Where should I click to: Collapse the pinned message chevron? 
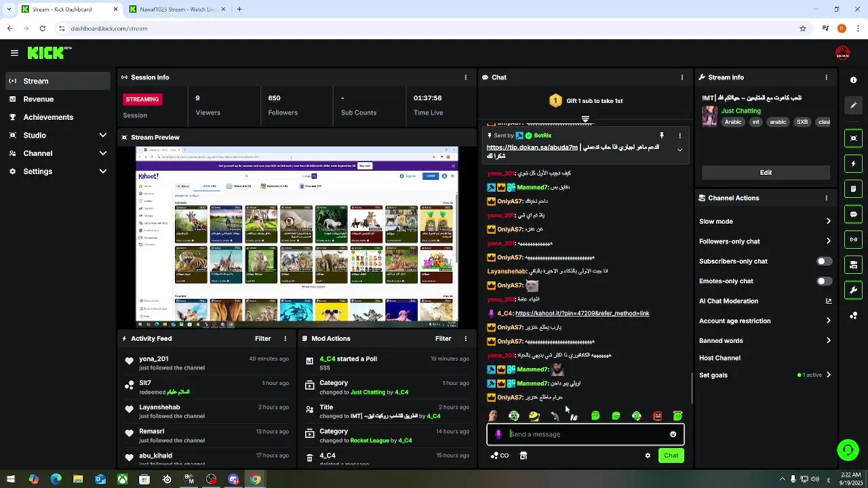pos(679,150)
